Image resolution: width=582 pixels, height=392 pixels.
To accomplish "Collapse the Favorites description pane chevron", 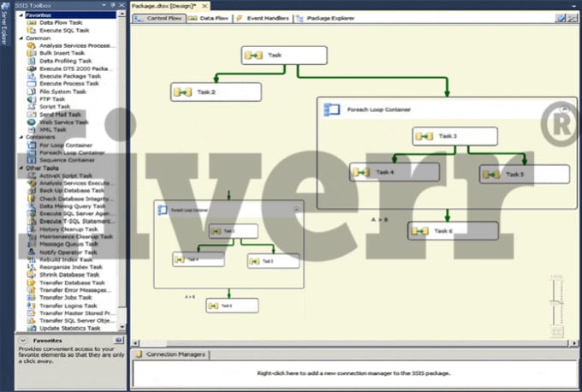I will tap(23, 340).
